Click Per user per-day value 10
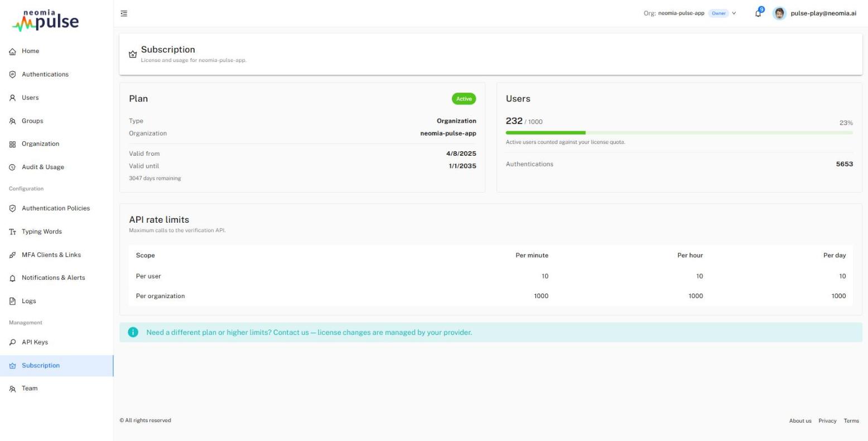The height and width of the screenshot is (441, 868). tap(842, 276)
